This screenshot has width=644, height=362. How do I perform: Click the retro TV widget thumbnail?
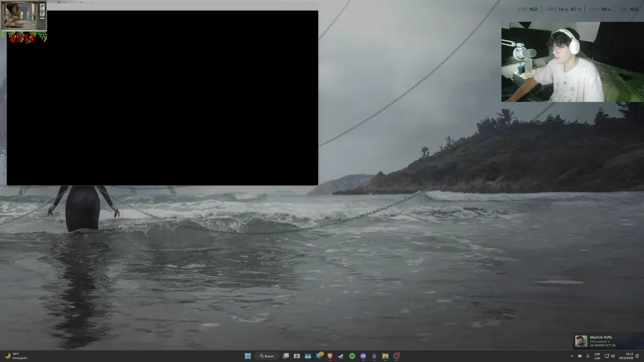24,16
